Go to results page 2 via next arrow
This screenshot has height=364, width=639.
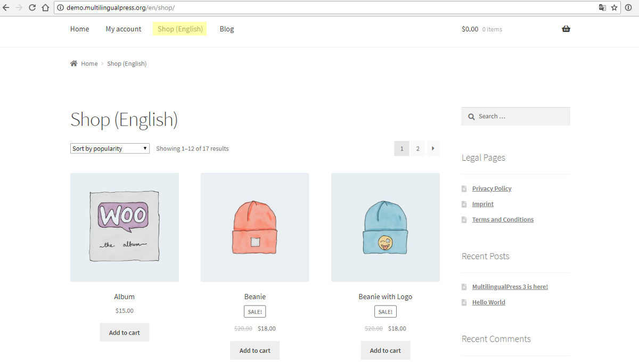(433, 148)
